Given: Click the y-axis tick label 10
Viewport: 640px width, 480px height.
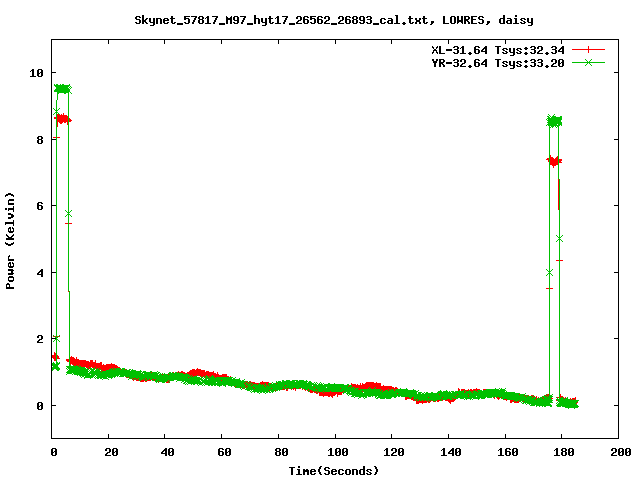Looking at the screenshot, I should (x=36, y=73).
